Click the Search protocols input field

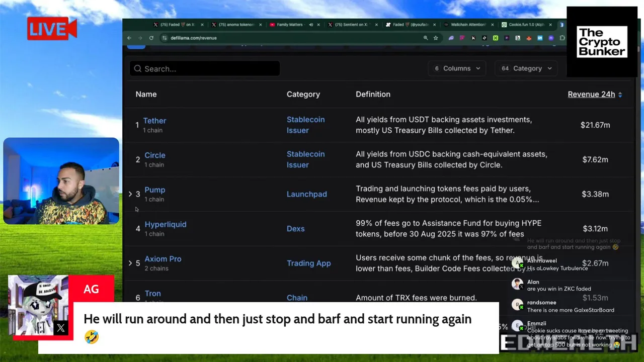(204, 69)
